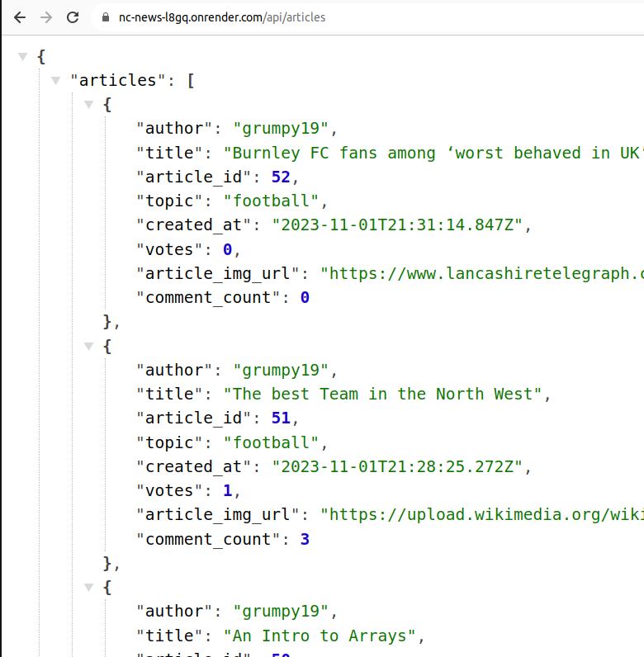Collapse the root JSON object triangle

pos(22,56)
